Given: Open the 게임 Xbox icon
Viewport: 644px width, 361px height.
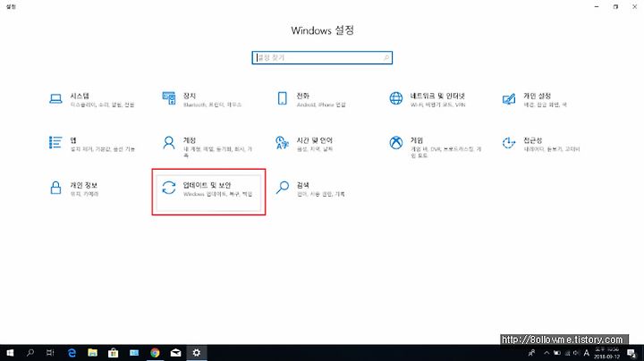Looking at the screenshot, I should [x=396, y=143].
